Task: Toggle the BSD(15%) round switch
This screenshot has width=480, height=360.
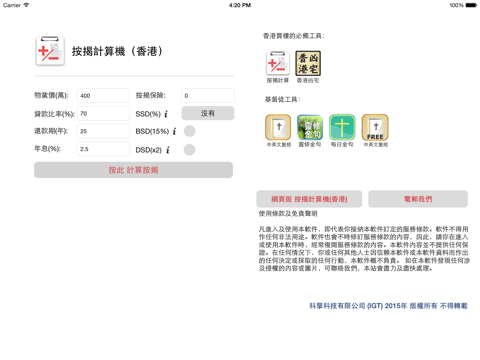Action: pos(189,131)
